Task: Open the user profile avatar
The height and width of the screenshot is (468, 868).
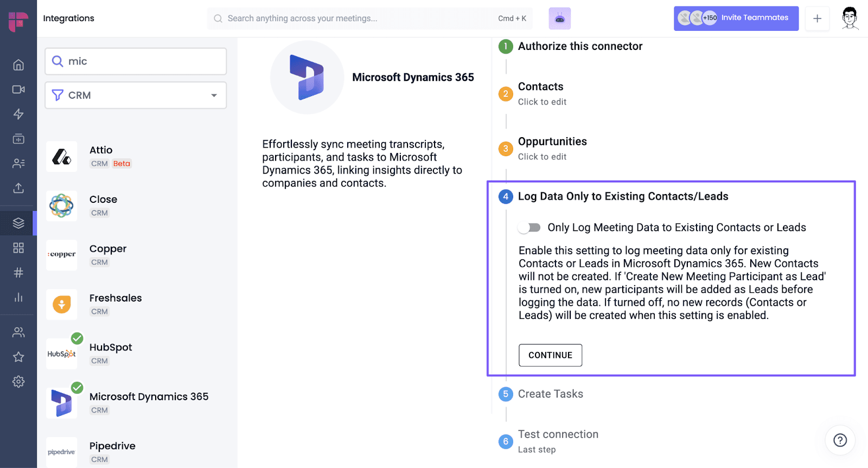Action: (850, 18)
